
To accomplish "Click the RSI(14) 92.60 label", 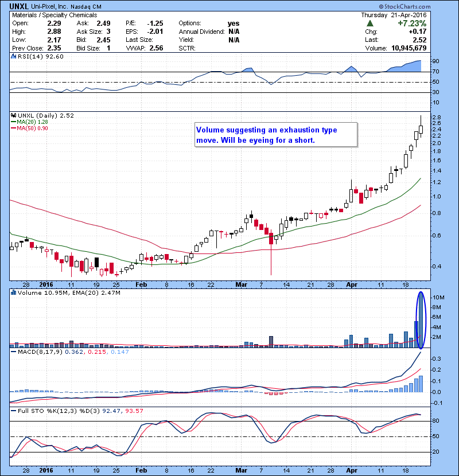I will tap(40, 56).
